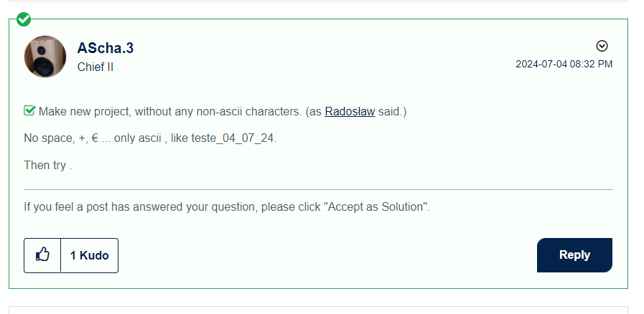Open AScha.3's speaker avatar picture
Viewport: 644px width, 314px height.
[x=45, y=57]
